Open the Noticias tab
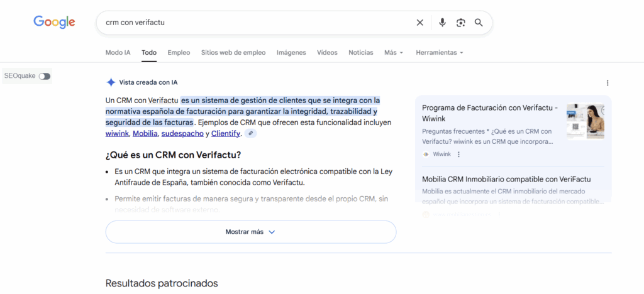The height and width of the screenshot is (294, 644). click(x=360, y=53)
